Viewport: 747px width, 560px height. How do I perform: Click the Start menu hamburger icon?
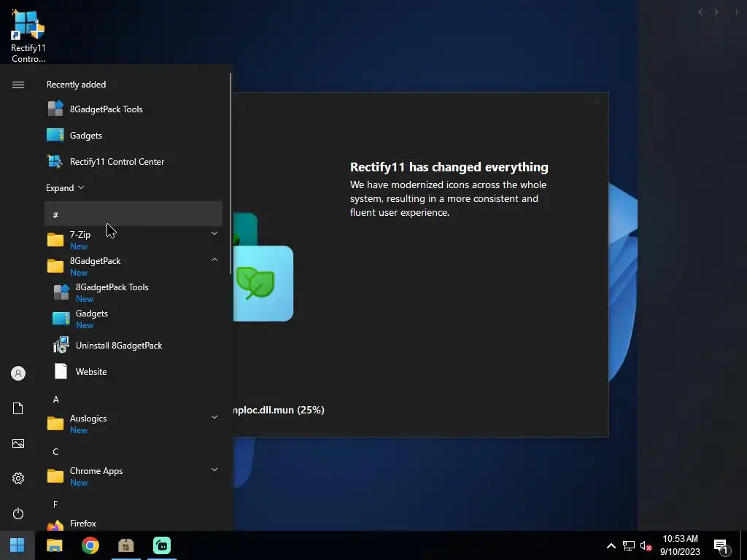18,85
